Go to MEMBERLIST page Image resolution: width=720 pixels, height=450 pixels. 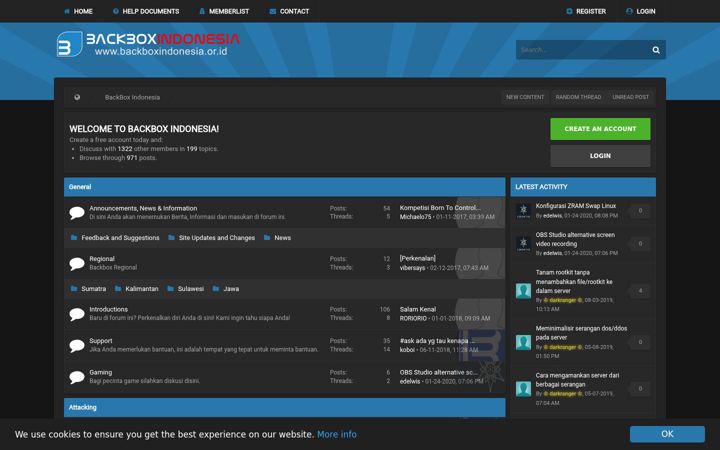(x=224, y=11)
